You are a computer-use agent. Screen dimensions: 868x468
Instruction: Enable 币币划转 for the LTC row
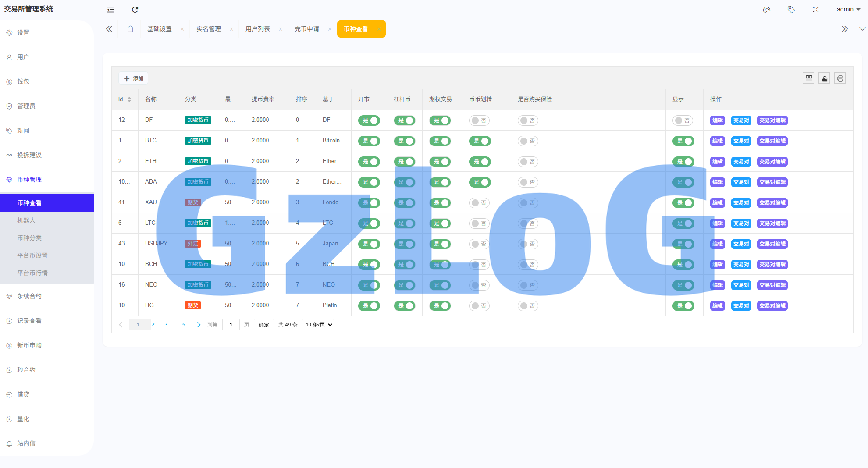coord(480,223)
